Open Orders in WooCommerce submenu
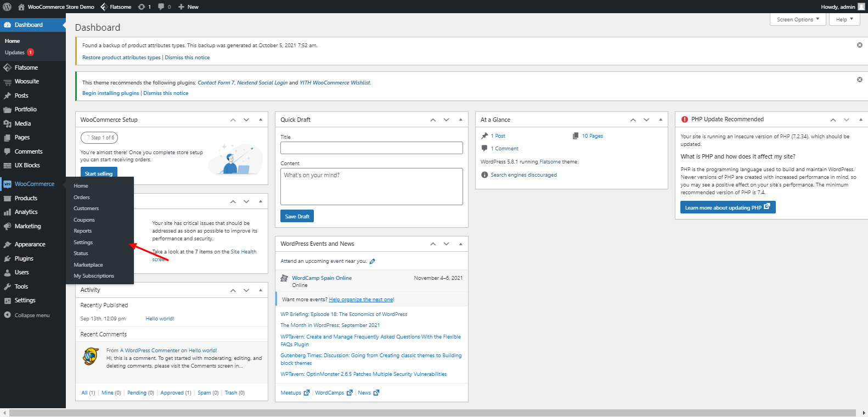 82,197
